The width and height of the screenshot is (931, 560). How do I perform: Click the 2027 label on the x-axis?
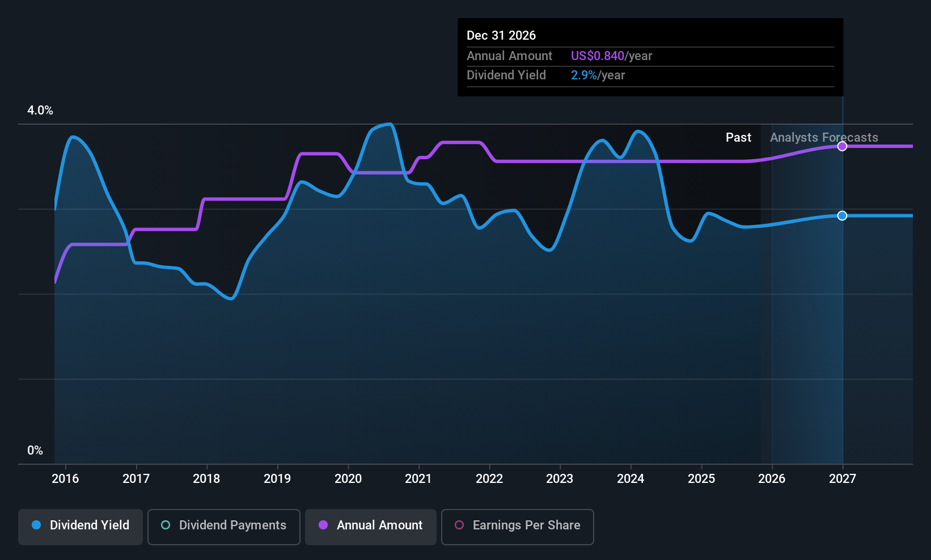coord(842,479)
